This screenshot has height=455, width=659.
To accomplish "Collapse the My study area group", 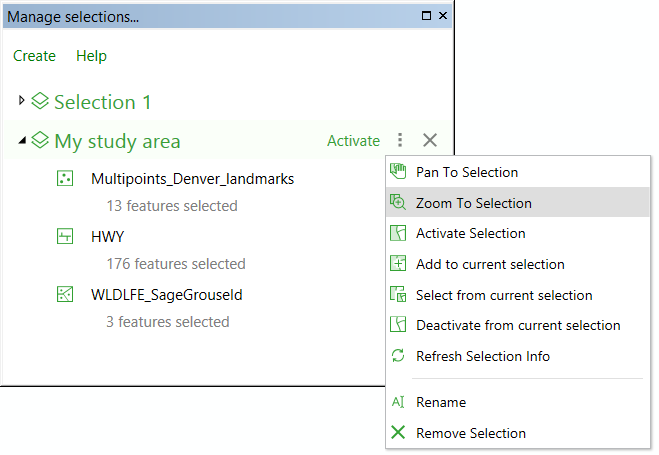I will (22, 140).
